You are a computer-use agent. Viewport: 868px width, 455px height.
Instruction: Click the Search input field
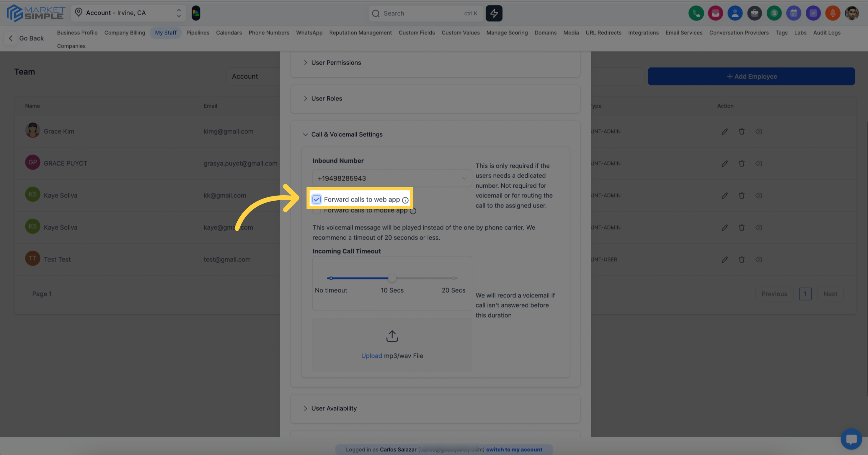point(421,14)
